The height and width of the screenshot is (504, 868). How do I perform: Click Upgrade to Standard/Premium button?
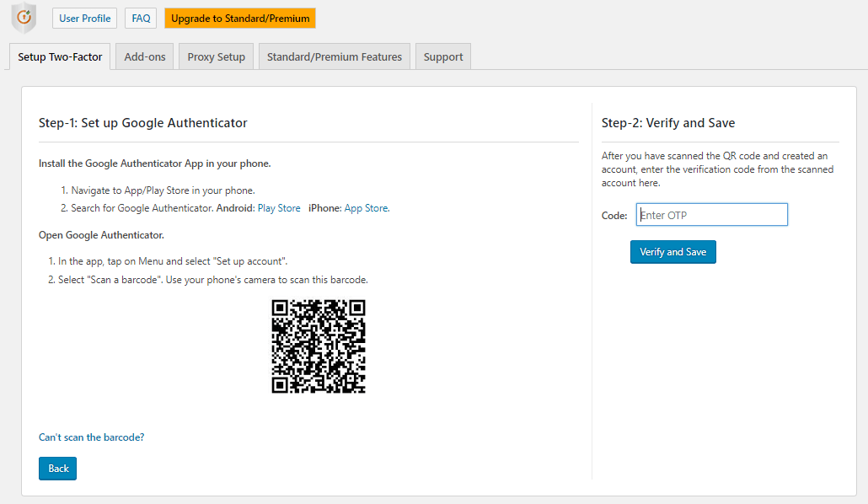[240, 19]
